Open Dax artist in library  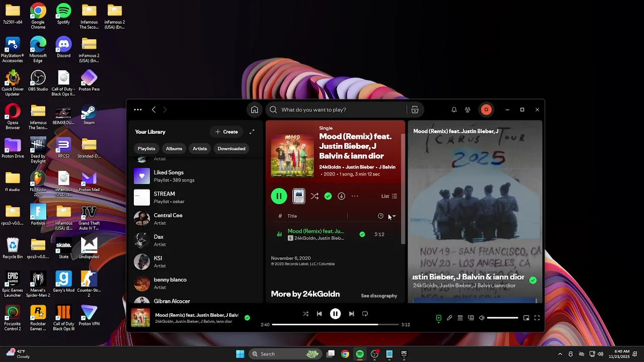coord(196,240)
